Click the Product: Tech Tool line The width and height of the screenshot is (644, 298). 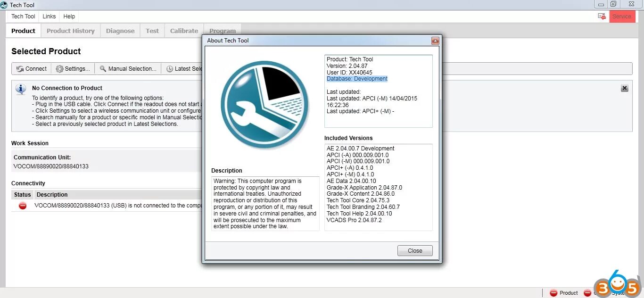coord(350,59)
